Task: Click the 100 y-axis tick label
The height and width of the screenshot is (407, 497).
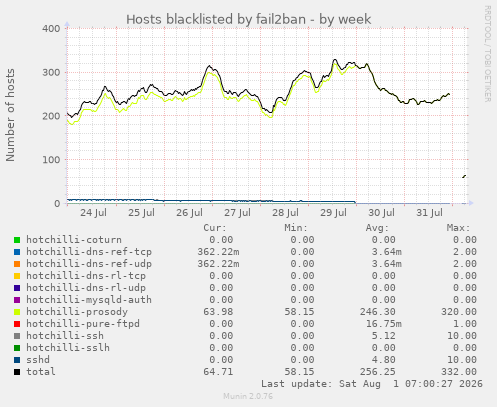Action: point(51,160)
